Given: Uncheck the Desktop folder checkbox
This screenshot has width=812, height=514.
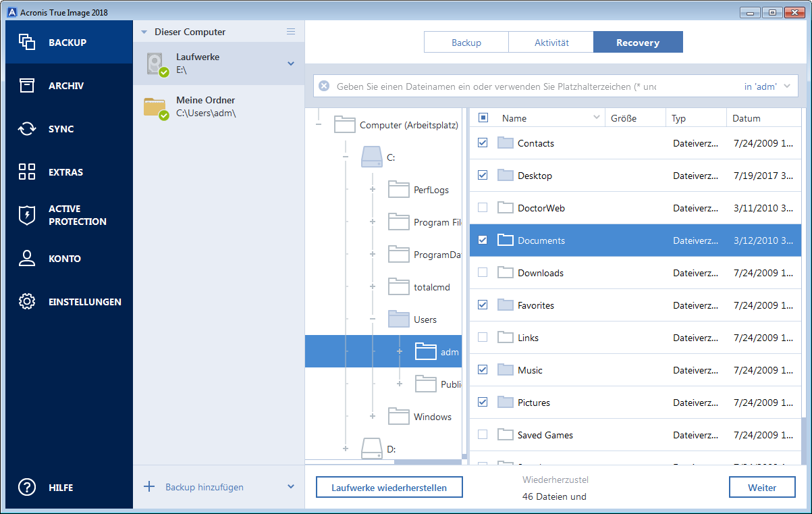Looking at the screenshot, I should pyautogui.click(x=483, y=175).
